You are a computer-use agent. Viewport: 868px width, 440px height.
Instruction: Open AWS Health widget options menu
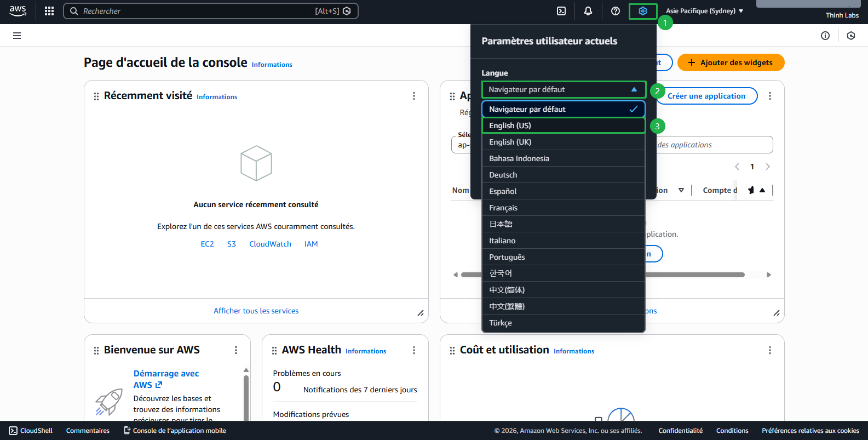(414, 350)
